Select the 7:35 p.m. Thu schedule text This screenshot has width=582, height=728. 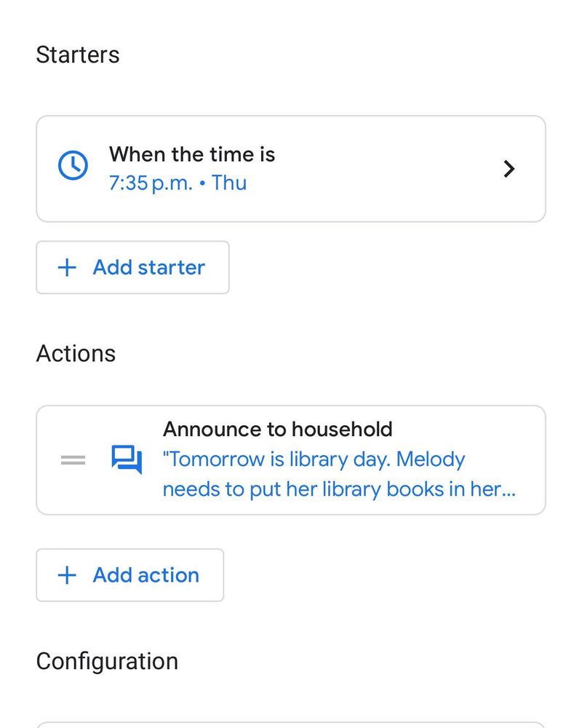(x=178, y=183)
